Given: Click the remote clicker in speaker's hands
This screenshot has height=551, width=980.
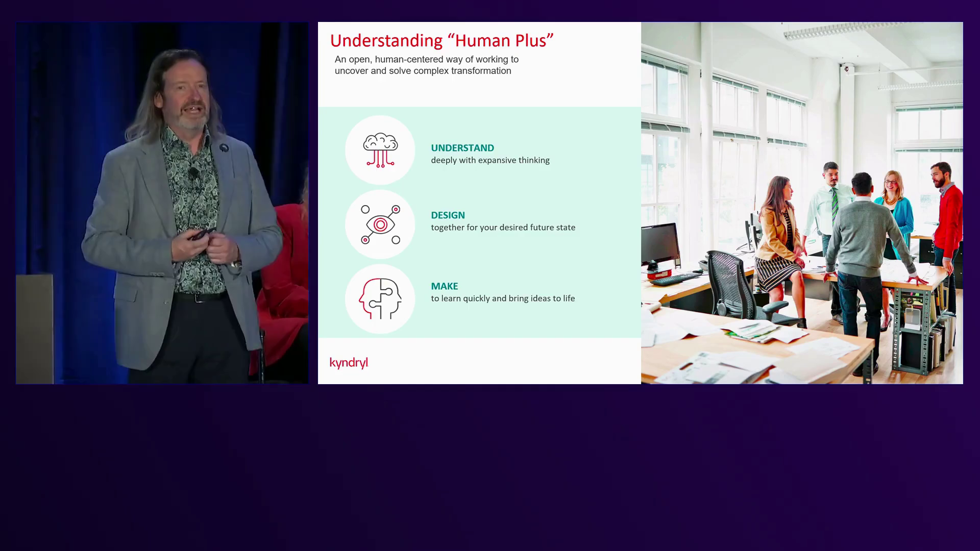Looking at the screenshot, I should click(202, 235).
